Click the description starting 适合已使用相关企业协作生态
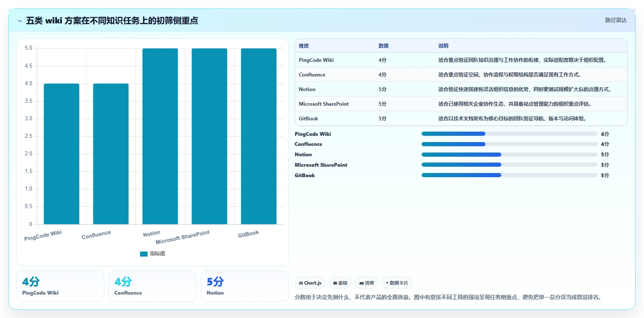This screenshot has width=644, height=318. pos(515,104)
